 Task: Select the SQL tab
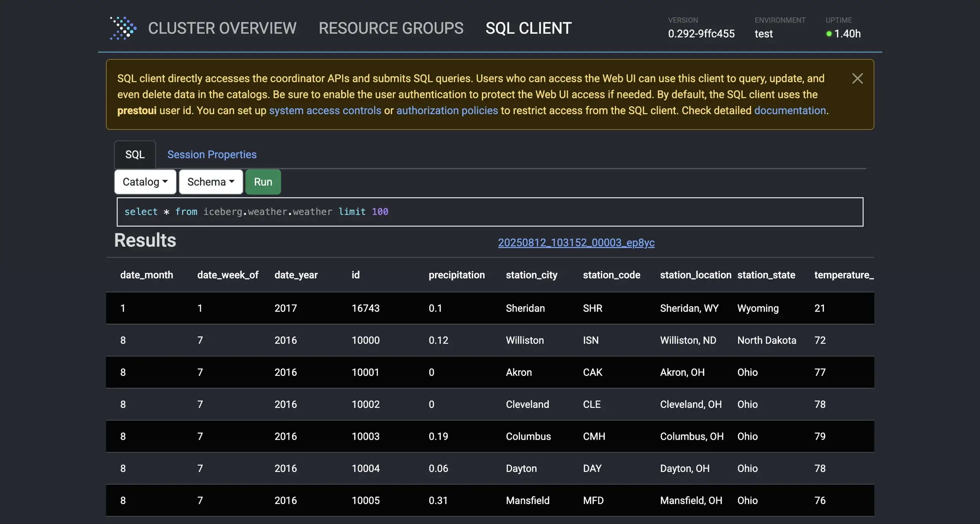point(135,155)
